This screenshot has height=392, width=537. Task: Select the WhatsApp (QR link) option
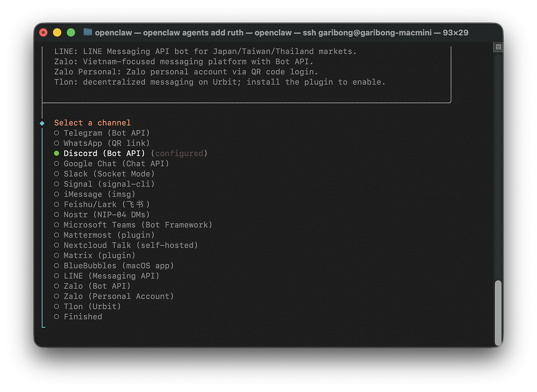[x=102, y=143]
